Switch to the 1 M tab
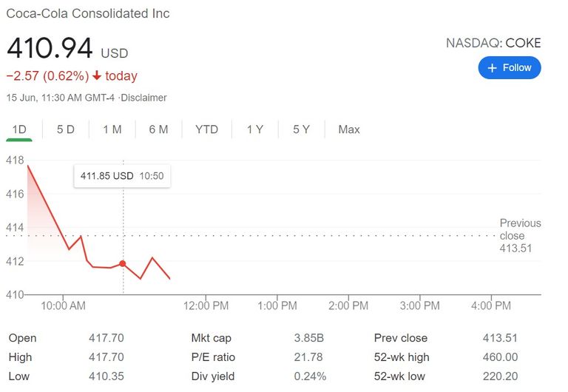The width and height of the screenshot is (568, 392). point(112,129)
